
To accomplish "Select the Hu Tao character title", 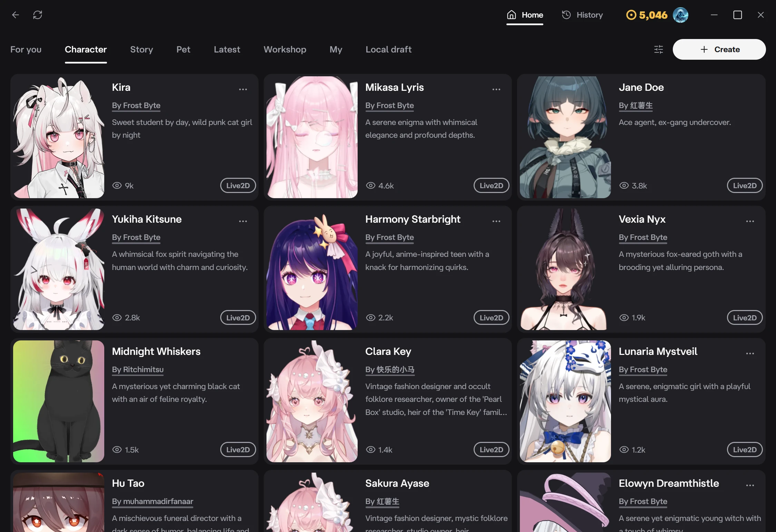I will click(x=128, y=483).
